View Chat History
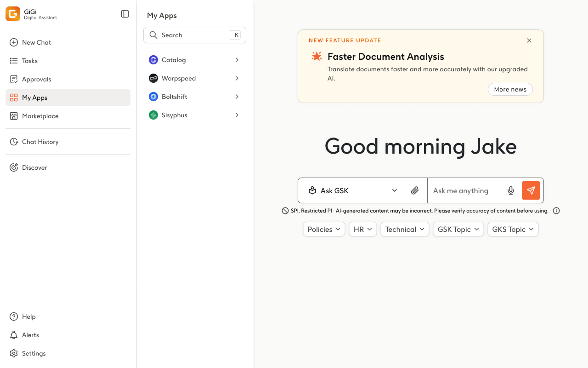 pos(68,142)
